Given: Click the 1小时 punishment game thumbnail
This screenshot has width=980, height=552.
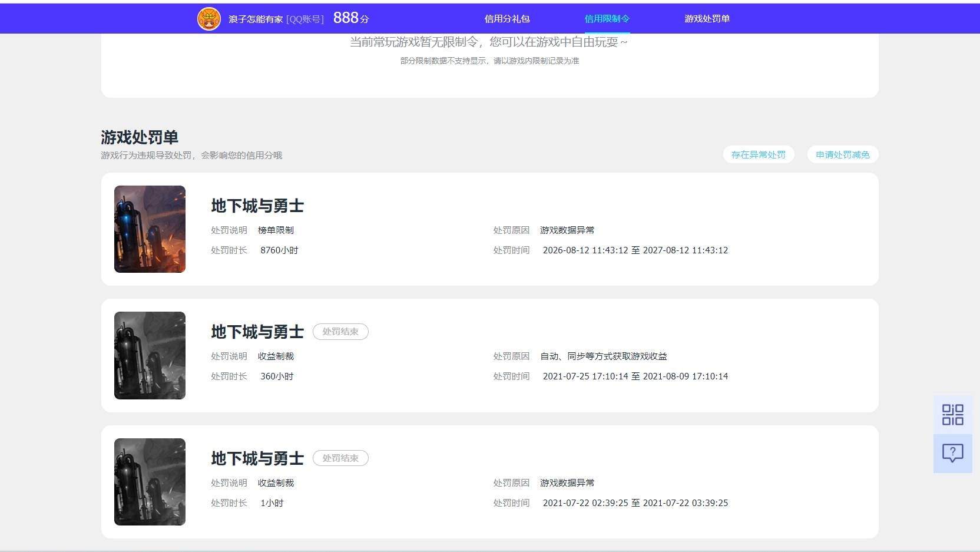Looking at the screenshot, I should click(x=150, y=482).
